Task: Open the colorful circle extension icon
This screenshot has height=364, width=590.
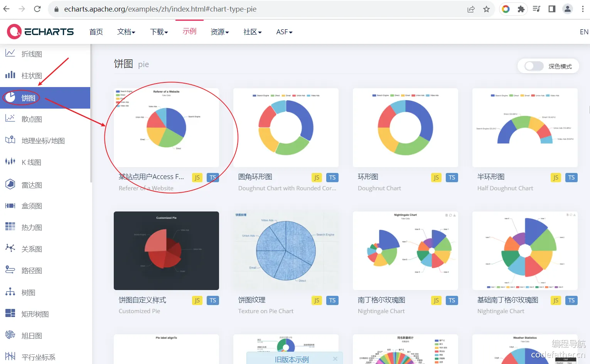Action: (506, 9)
